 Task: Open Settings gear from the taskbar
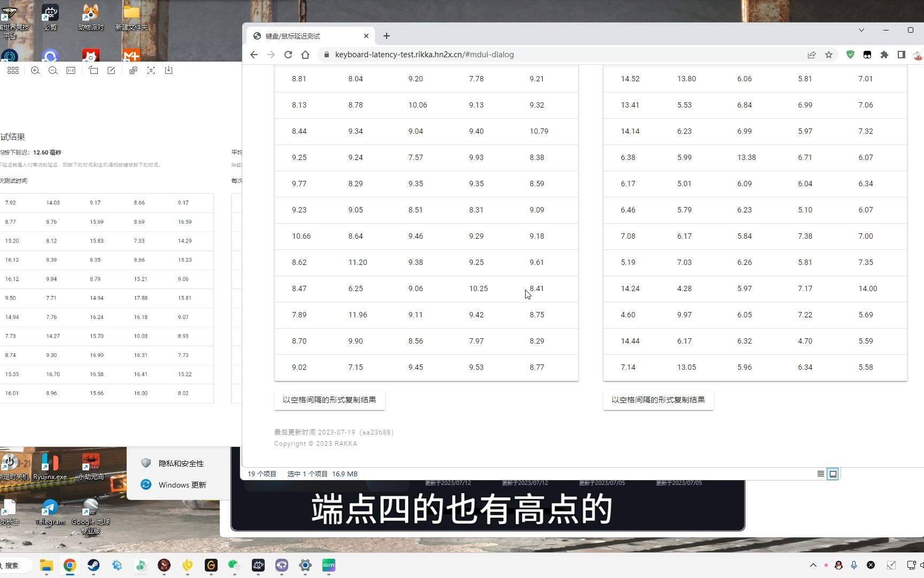pos(305,565)
